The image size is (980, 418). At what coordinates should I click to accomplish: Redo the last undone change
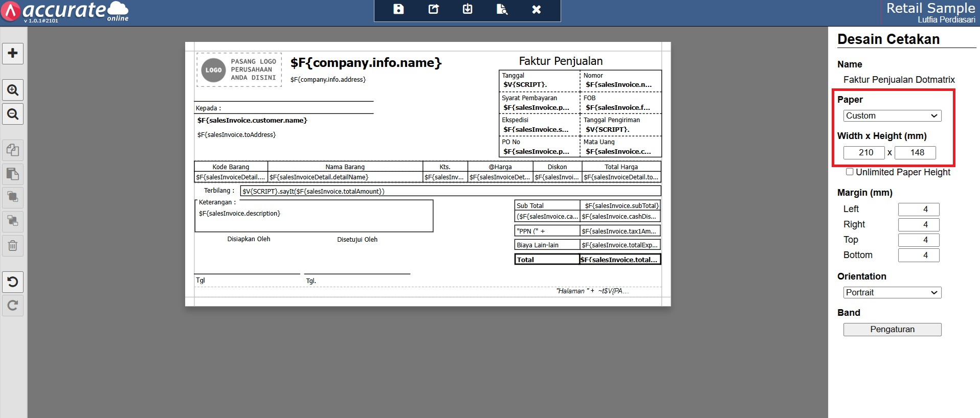[13, 306]
